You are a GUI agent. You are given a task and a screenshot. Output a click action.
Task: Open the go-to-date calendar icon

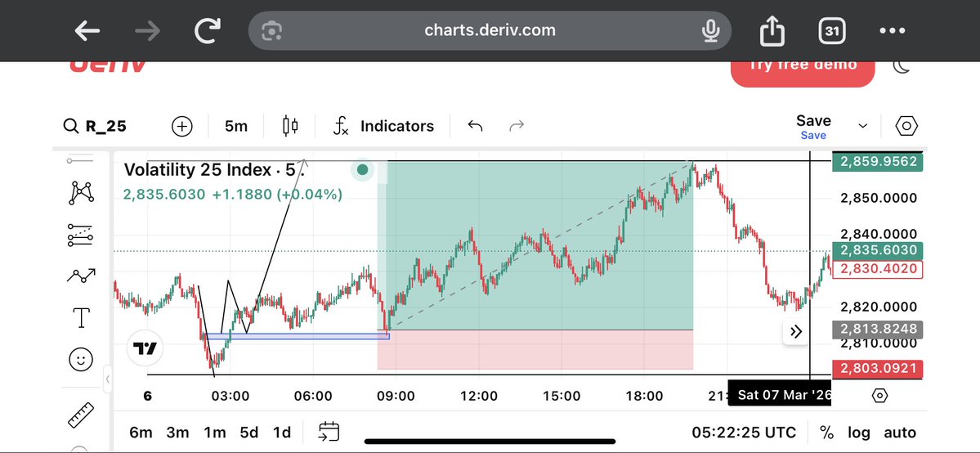(329, 432)
